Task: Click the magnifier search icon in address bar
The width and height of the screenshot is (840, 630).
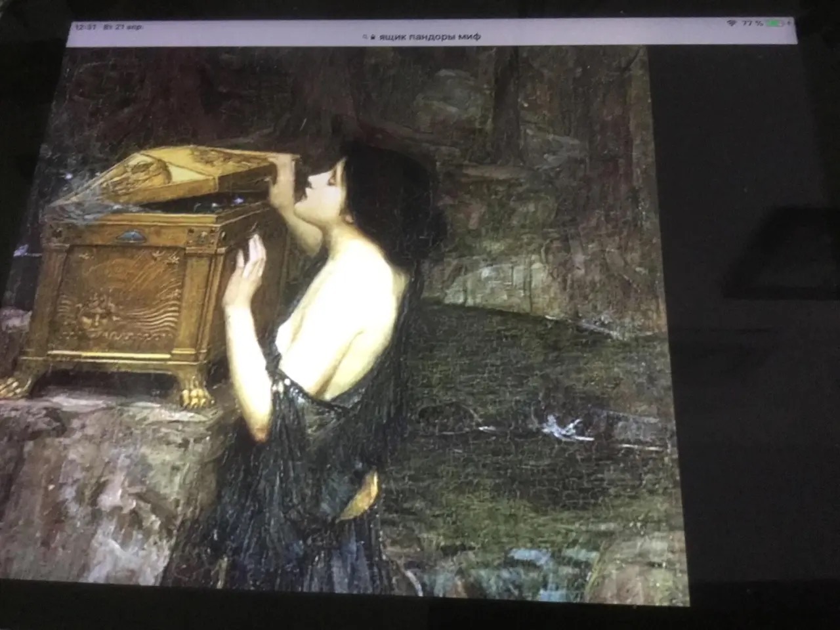Action: (364, 37)
